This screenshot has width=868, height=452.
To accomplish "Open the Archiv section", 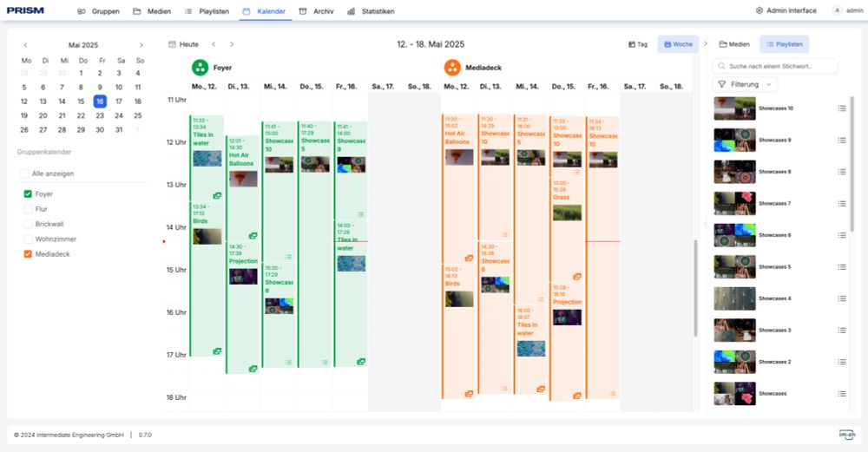I will (x=317, y=11).
